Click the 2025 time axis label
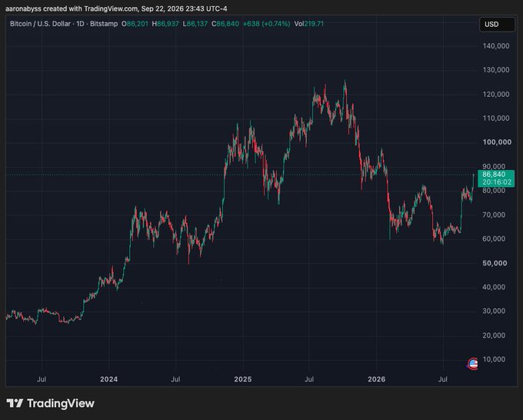 (243, 379)
